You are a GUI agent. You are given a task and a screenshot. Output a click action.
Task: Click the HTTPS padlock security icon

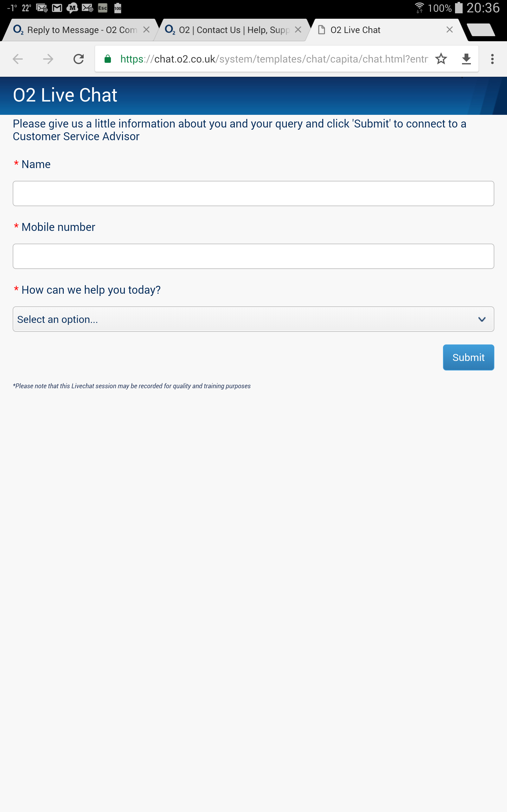pyautogui.click(x=108, y=59)
